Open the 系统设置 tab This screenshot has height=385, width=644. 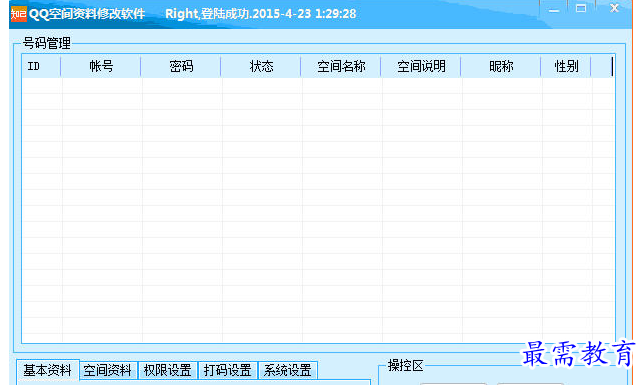(288, 371)
